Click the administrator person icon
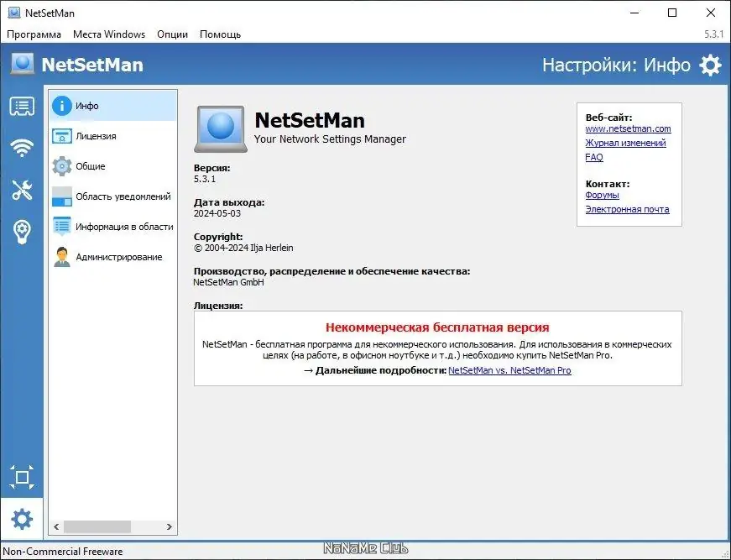The image size is (731, 560). [x=61, y=257]
